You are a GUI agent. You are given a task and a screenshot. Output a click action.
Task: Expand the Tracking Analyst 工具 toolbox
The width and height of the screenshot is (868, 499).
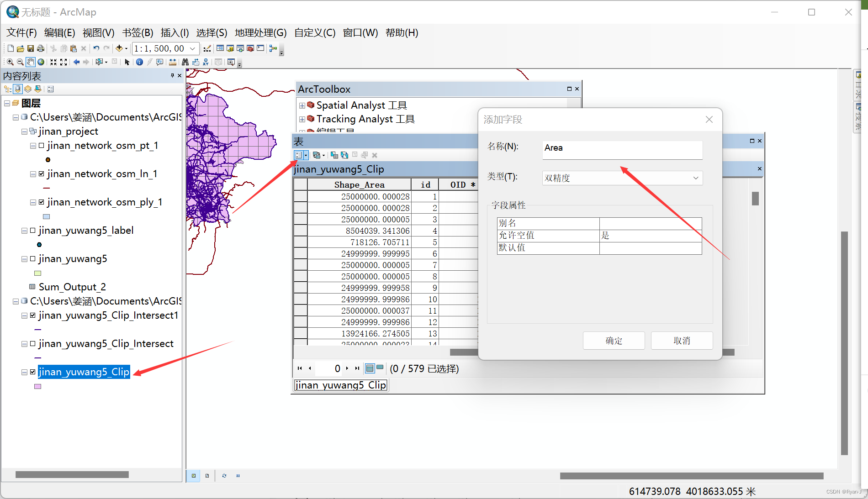point(302,119)
